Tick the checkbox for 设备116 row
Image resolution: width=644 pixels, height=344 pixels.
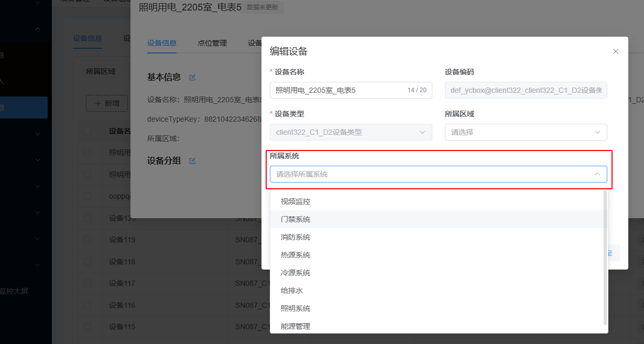click(88, 305)
